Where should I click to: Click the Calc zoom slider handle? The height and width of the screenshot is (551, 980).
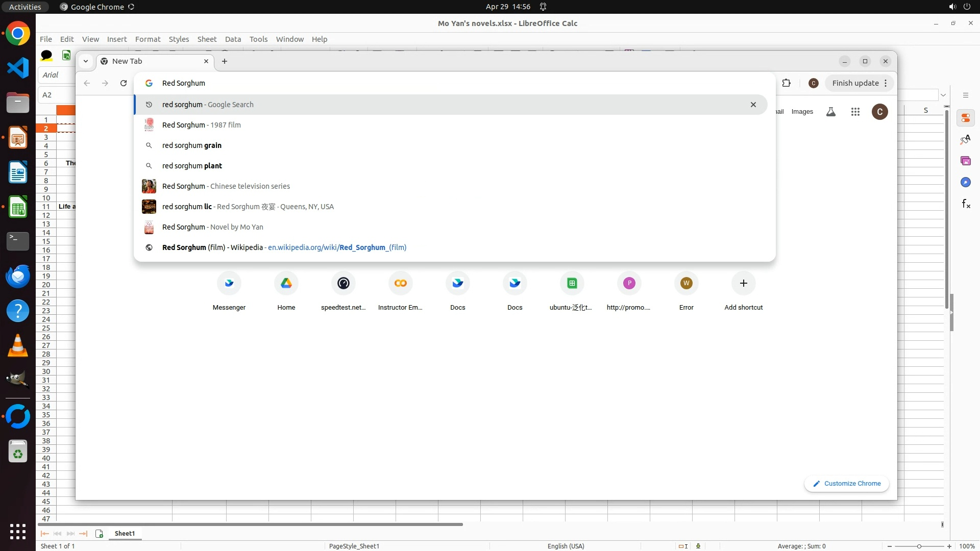919,546
